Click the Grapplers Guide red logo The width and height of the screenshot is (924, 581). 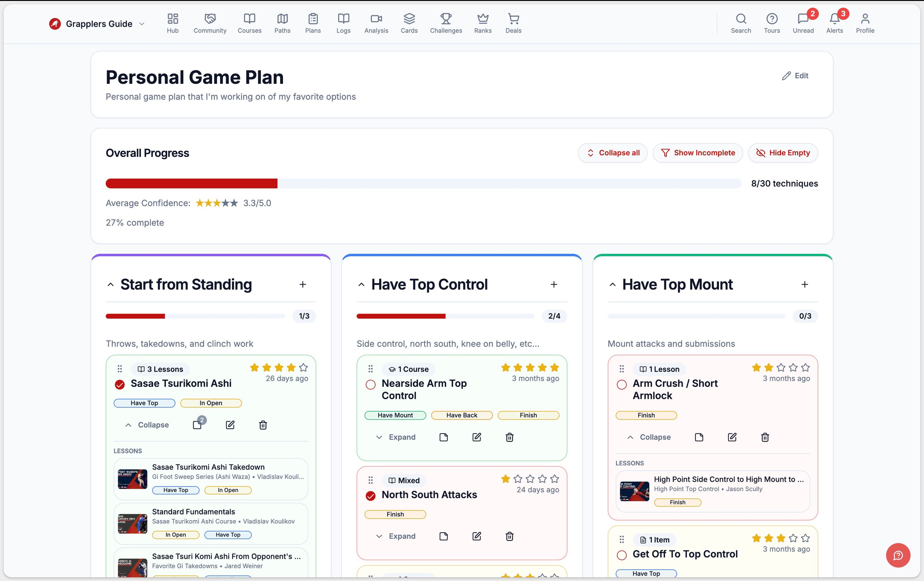click(55, 24)
